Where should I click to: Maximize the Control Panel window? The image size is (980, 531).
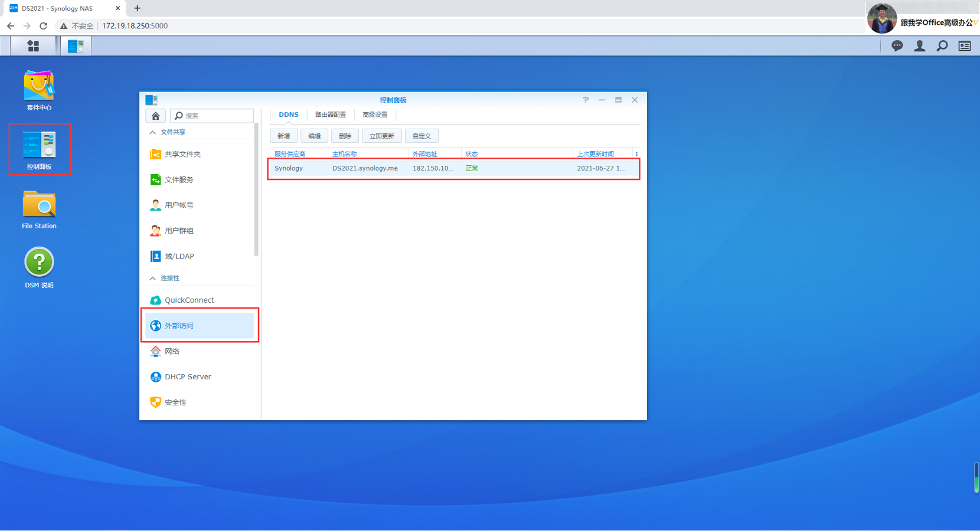618,100
